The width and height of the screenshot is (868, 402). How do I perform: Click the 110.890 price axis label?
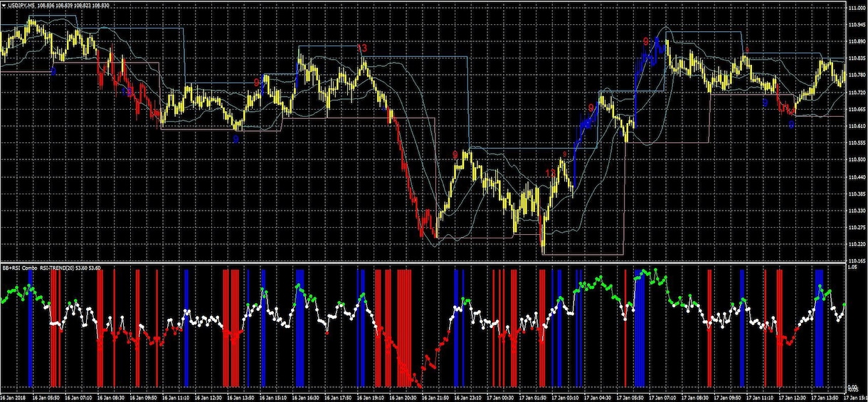[x=857, y=41]
